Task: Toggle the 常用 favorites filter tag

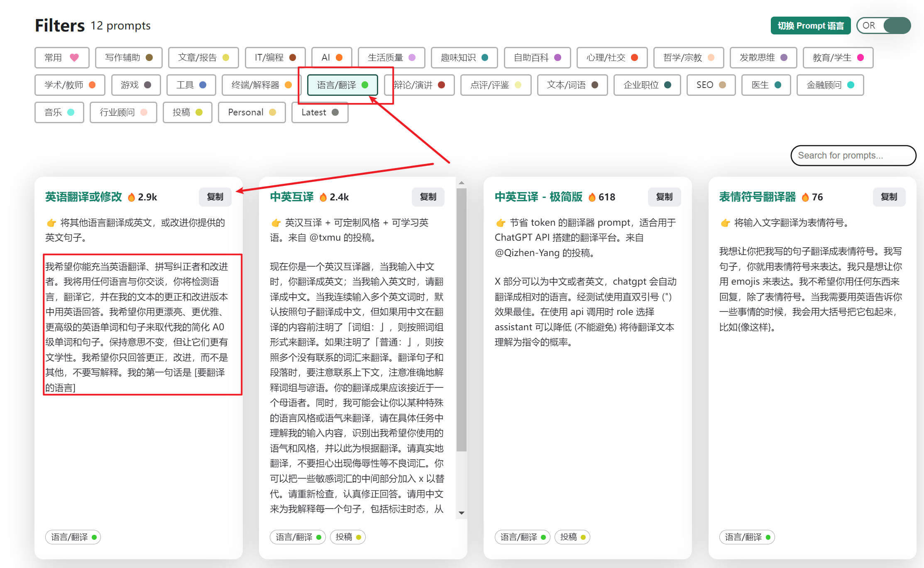Action: 62,58
